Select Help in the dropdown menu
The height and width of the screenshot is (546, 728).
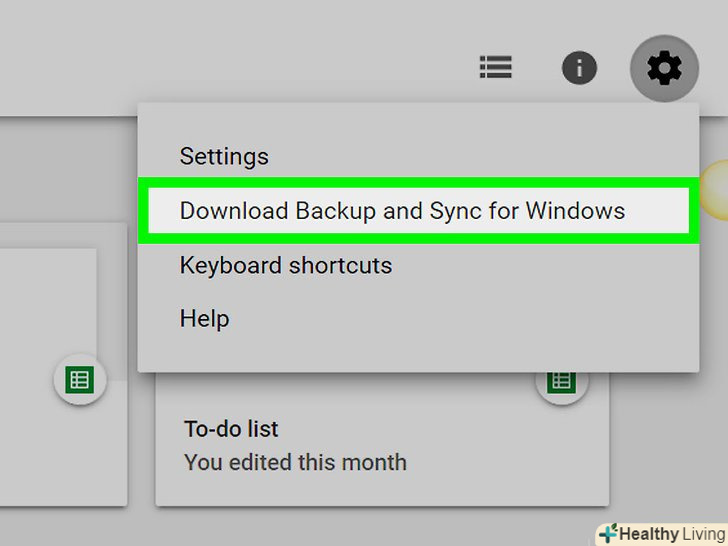point(204,319)
